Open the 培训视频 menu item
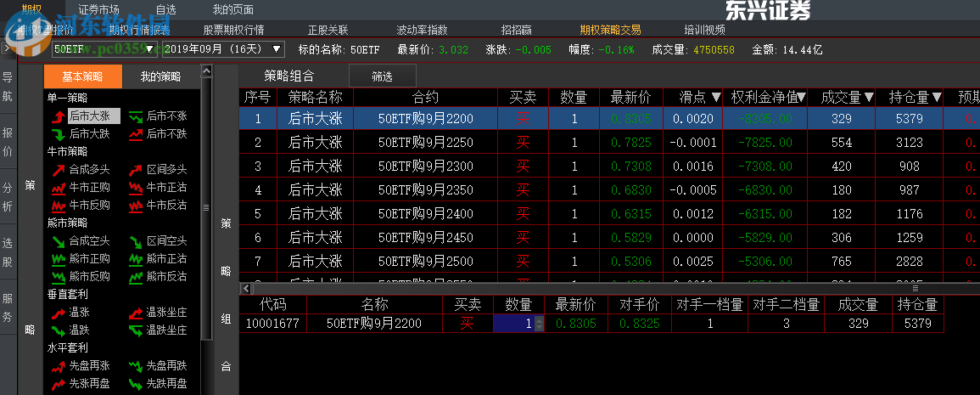 point(704,30)
